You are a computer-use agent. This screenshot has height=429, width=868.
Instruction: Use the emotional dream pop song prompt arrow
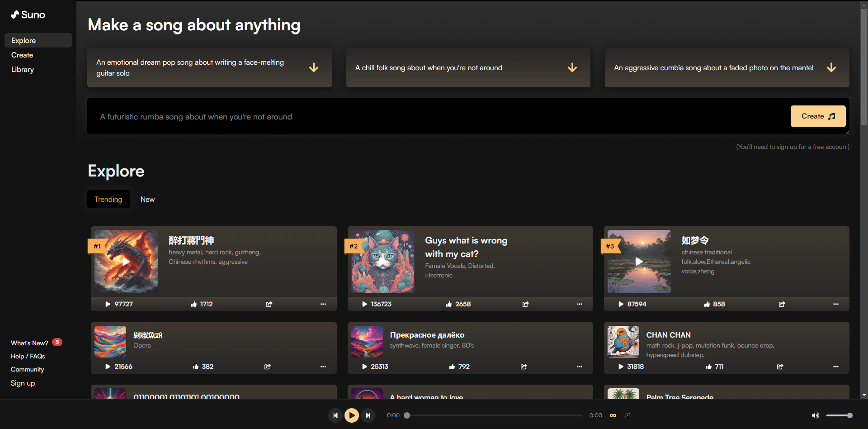point(314,68)
